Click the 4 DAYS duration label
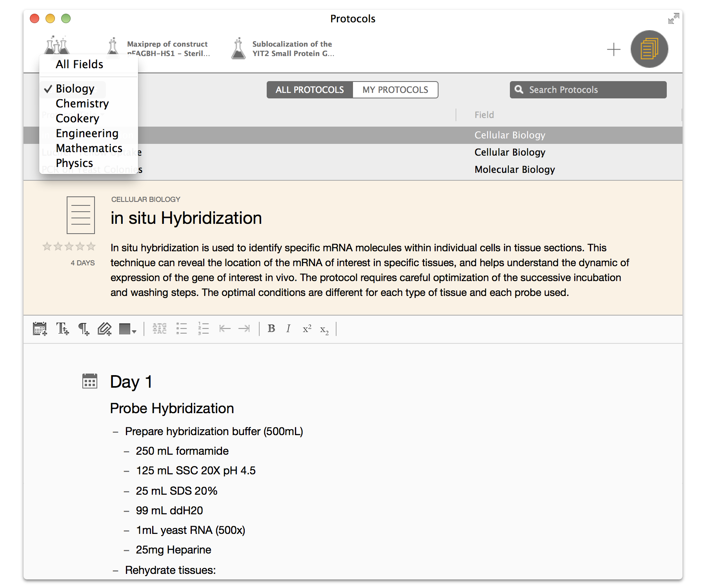 coord(83,263)
